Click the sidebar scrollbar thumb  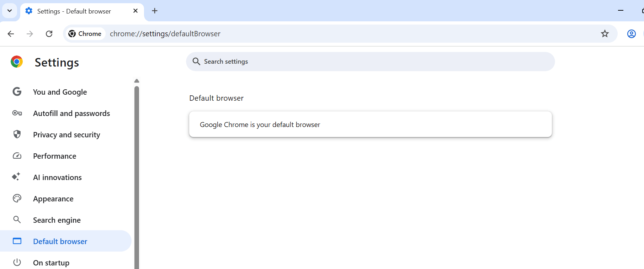[137, 177]
